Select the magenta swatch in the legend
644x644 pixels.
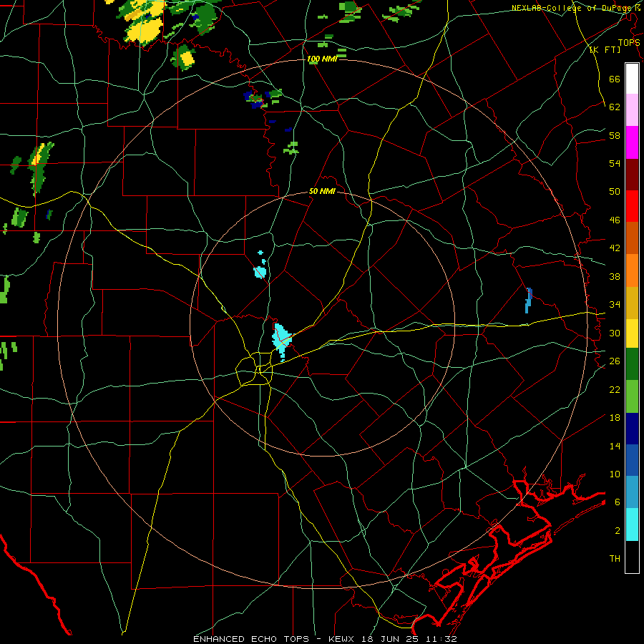(x=632, y=142)
